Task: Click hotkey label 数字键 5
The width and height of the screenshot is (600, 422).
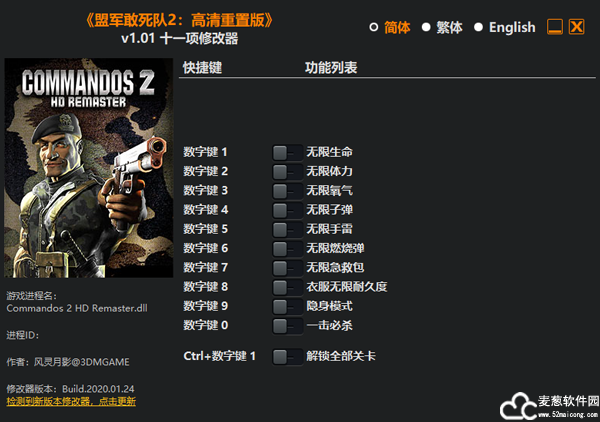Action: (x=205, y=229)
